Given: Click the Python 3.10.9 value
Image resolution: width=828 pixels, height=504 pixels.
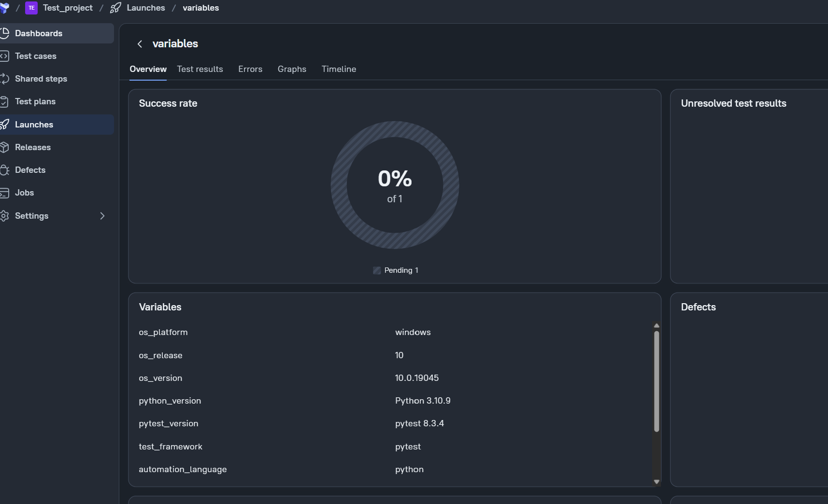Looking at the screenshot, I should [x=423, y=401].
